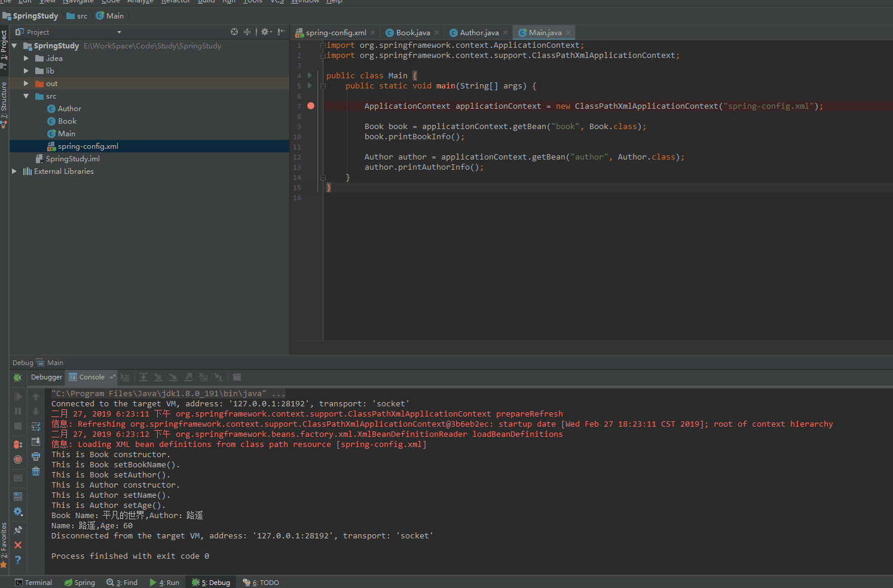This screenshot has width=893, height=588.
Task: Click Collapse All icon in Project panel
Action: pyautogui.click(x=247, y=32)
